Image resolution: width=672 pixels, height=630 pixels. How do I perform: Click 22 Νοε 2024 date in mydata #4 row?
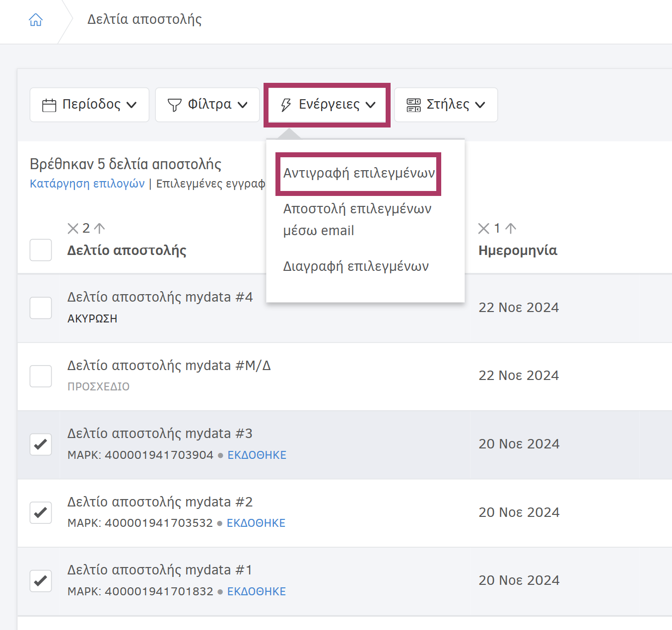coord(519,308)
